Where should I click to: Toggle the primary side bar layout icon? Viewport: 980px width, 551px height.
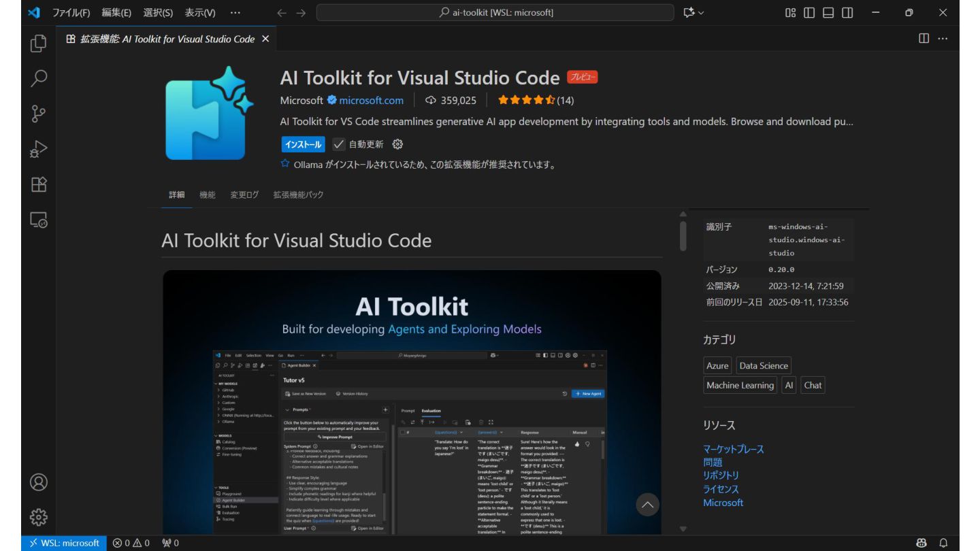point(810,12)
